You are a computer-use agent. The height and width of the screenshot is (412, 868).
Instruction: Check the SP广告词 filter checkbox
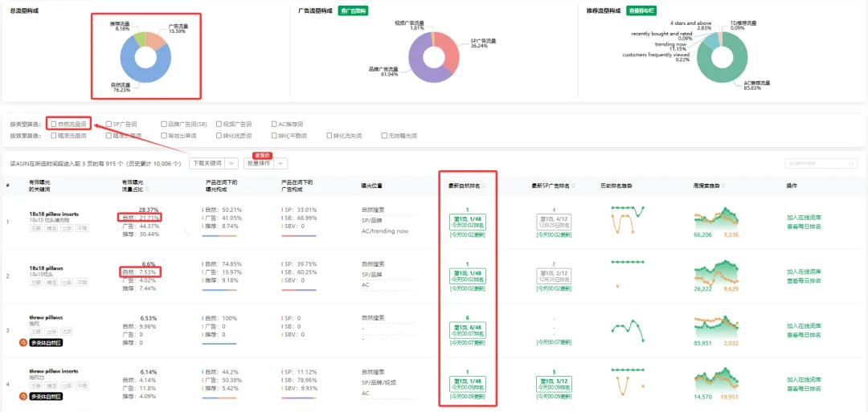(108, 124)
